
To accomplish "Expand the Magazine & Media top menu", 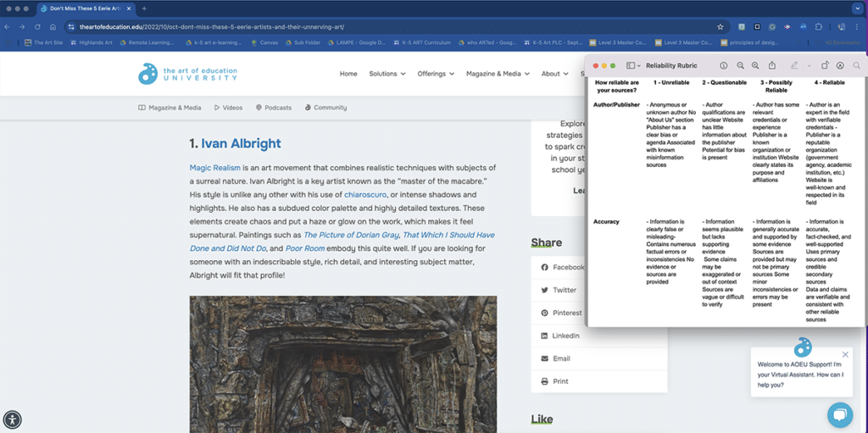I will (x=498, y=74).
